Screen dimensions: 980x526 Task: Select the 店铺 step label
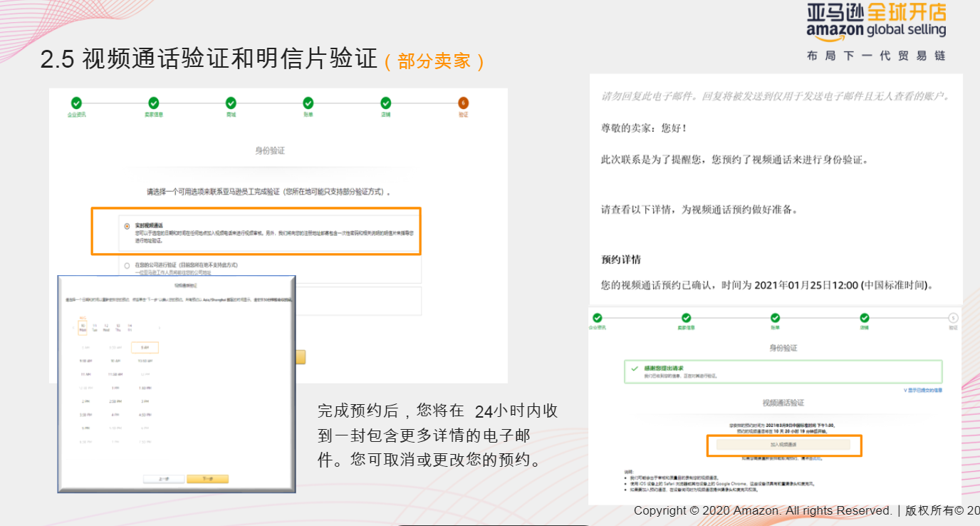(386, 115)
